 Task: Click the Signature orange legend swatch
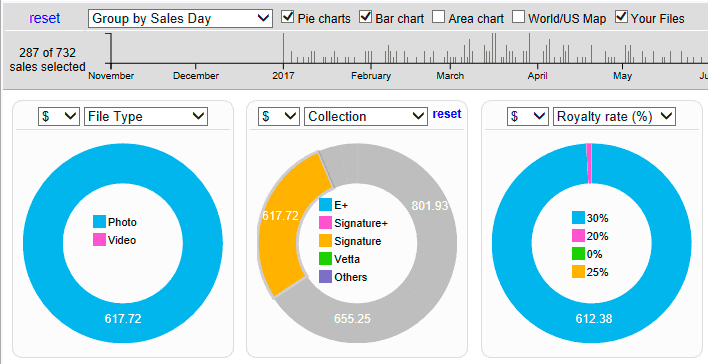pyautogui.click(x=326, y=241)
